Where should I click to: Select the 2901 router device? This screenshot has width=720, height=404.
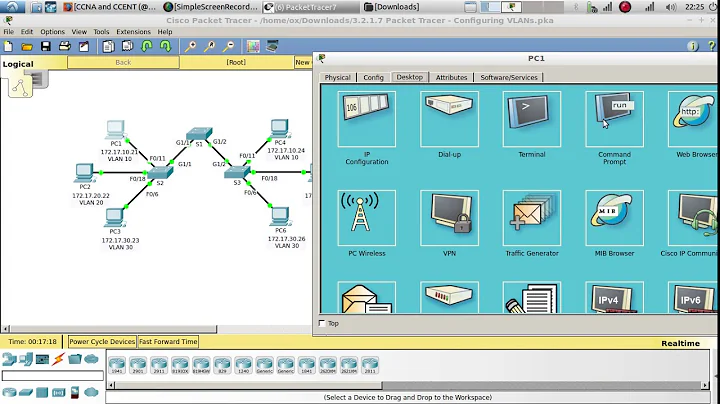[x=138, y=365]
